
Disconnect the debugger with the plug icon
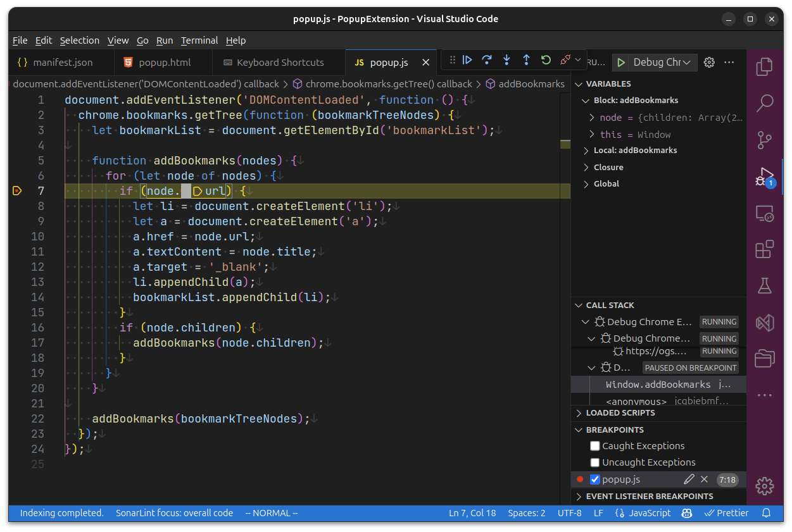tap(565, 60)
